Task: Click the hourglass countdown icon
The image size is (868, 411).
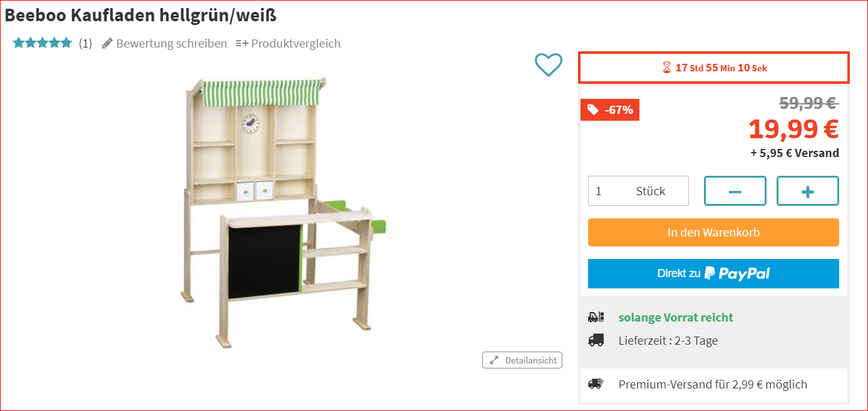Action: 667,68
